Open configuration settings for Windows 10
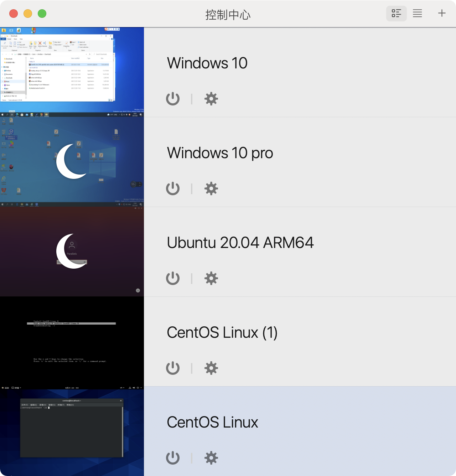This screenshot has width=456, height=476. [211, 99]
